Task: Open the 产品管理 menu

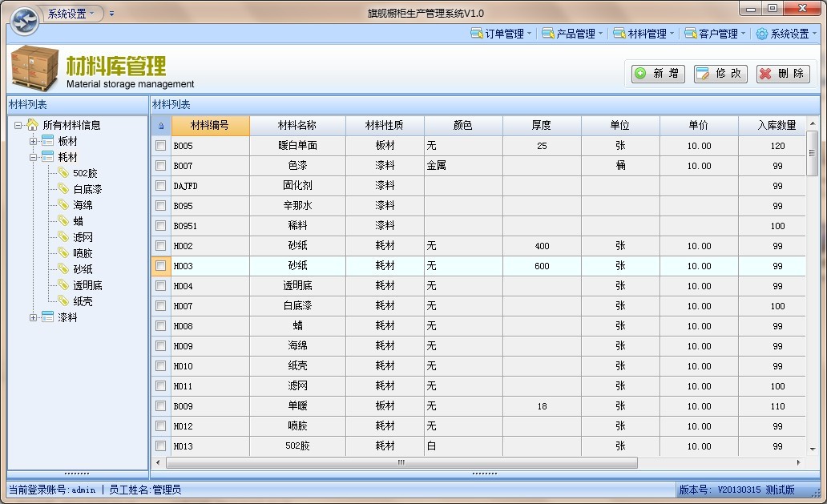Action: 572,34
